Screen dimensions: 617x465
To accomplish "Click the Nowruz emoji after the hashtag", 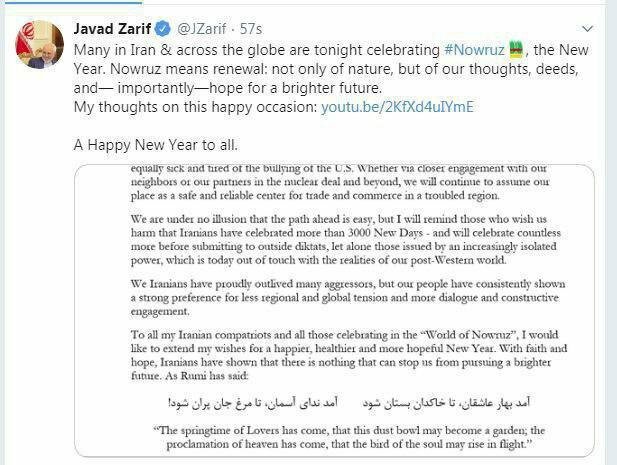I will [516, 48].
